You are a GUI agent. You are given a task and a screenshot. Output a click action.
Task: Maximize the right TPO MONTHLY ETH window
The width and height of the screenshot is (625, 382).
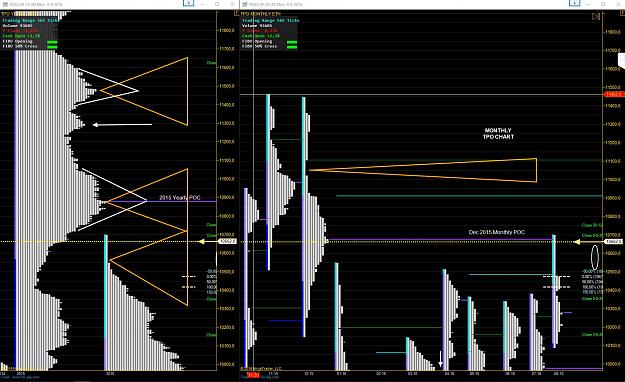click(x=603, y=4)
